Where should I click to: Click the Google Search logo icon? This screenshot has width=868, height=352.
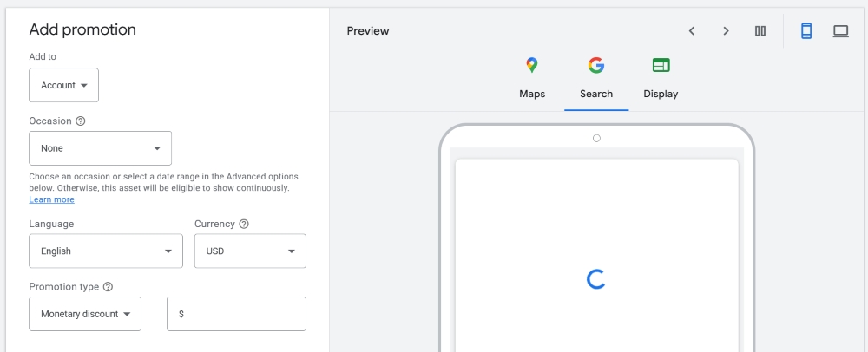click(x=596, y=65)
